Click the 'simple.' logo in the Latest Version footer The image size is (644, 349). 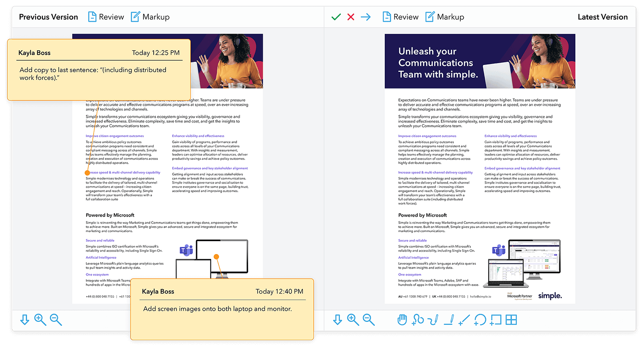pyautogui.click(x=550, y=296)
